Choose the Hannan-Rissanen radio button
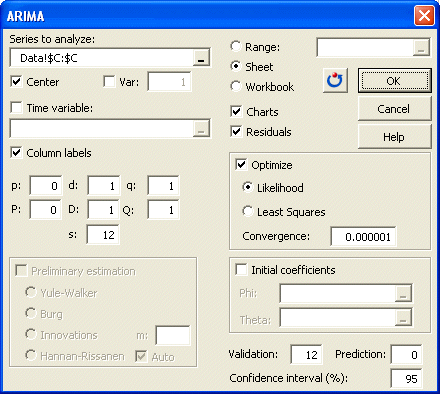This screenshot has width=440, height=394. click(x=31, y=355)
